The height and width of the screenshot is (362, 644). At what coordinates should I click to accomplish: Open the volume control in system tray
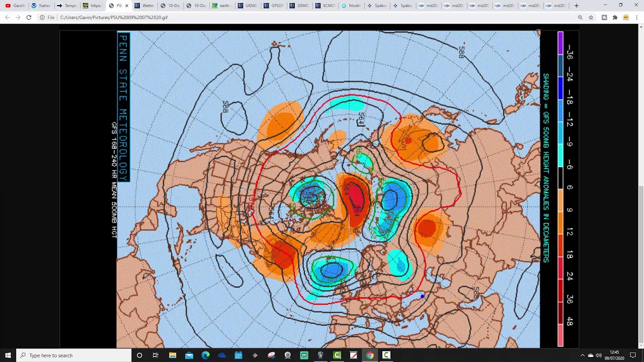point(599,355)
